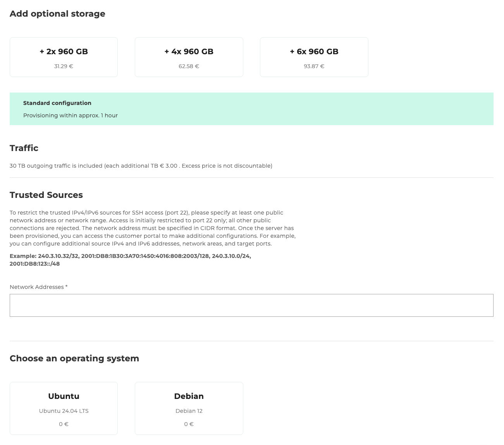Select the + 6x 960 GB storage option
504x445 pixels.
314,57
